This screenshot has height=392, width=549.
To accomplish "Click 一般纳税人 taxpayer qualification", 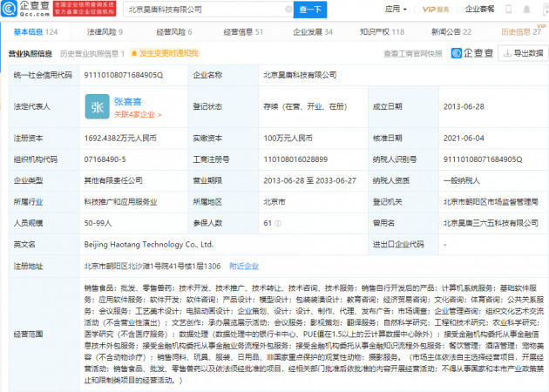I will tap(462, 180).
